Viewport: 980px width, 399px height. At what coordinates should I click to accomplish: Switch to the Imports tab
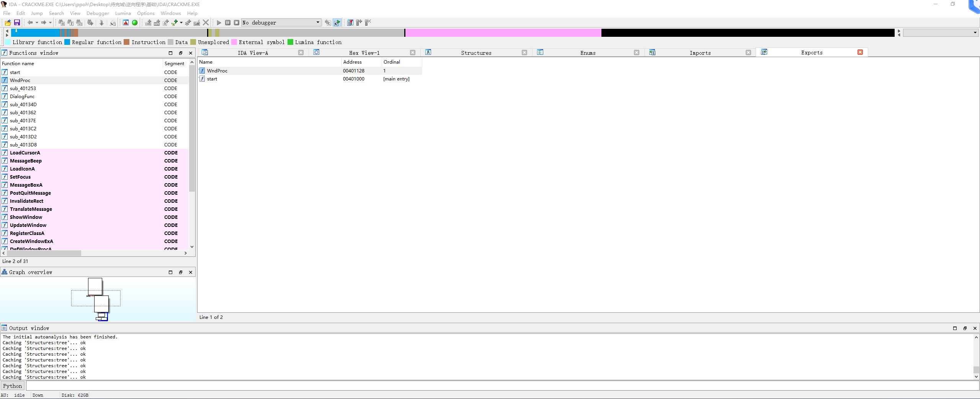(x=700, y=53)
